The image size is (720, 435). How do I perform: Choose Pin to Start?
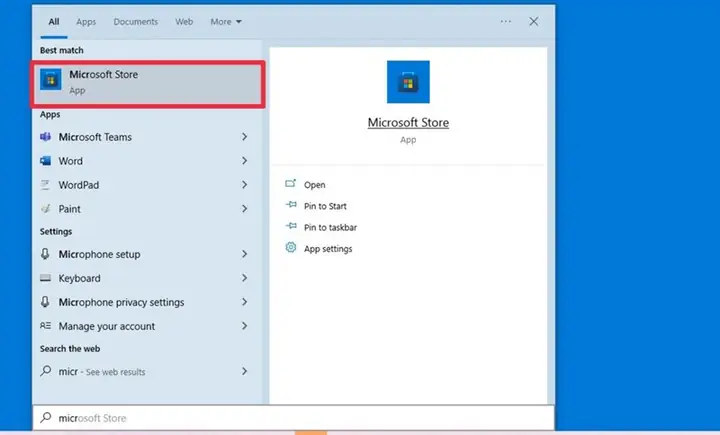(x=325, y=206)
